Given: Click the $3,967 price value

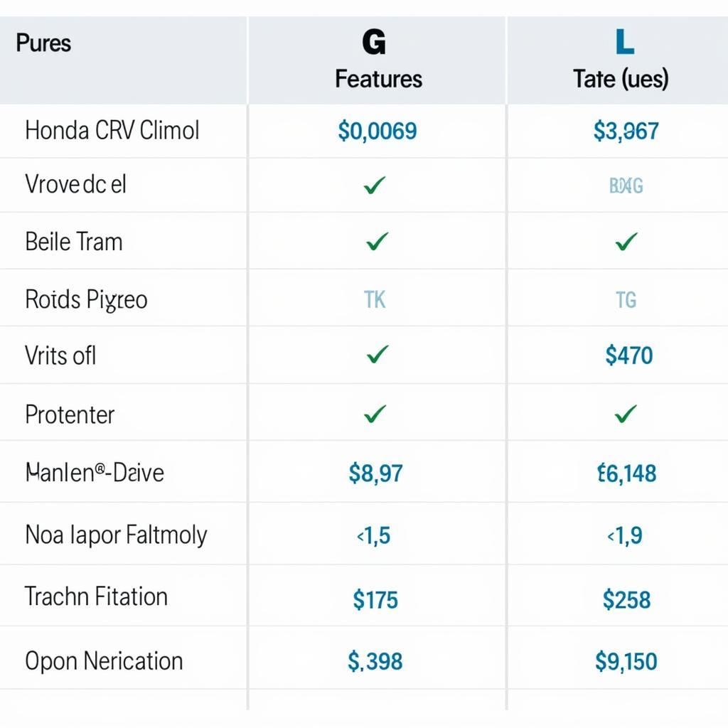Looking at the screenshot, I should (x=626, y=131).
